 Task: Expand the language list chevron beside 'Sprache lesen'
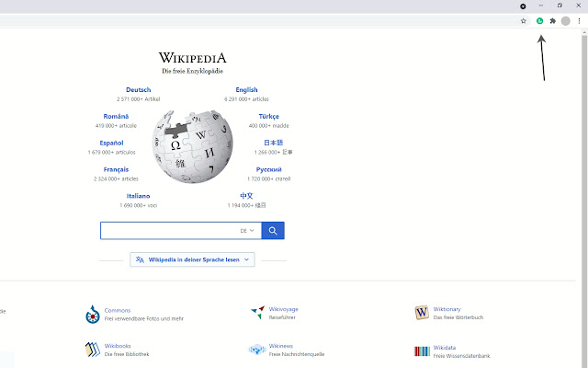pyautogui.click(x=246, y=259)
